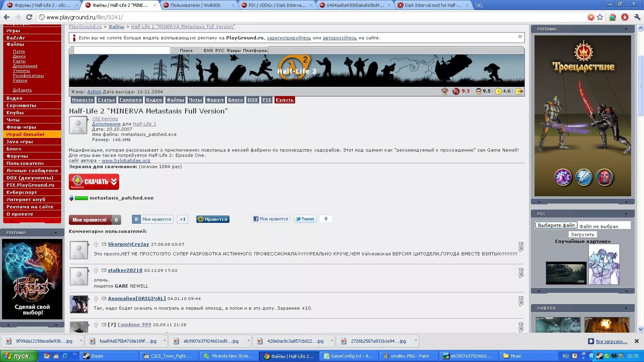Viewport: 644px width, 362px height.
Task: Click the address bar URL
Action: point(85,17)
